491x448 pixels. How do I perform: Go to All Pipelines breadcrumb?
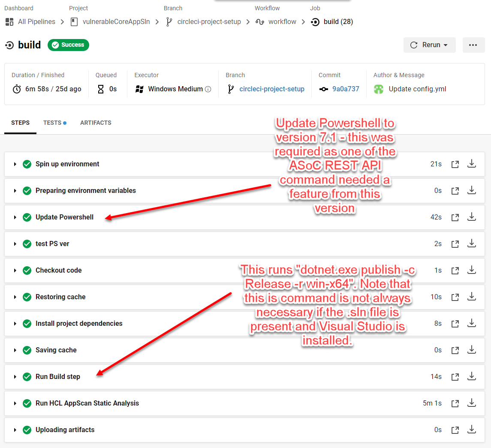36,21
